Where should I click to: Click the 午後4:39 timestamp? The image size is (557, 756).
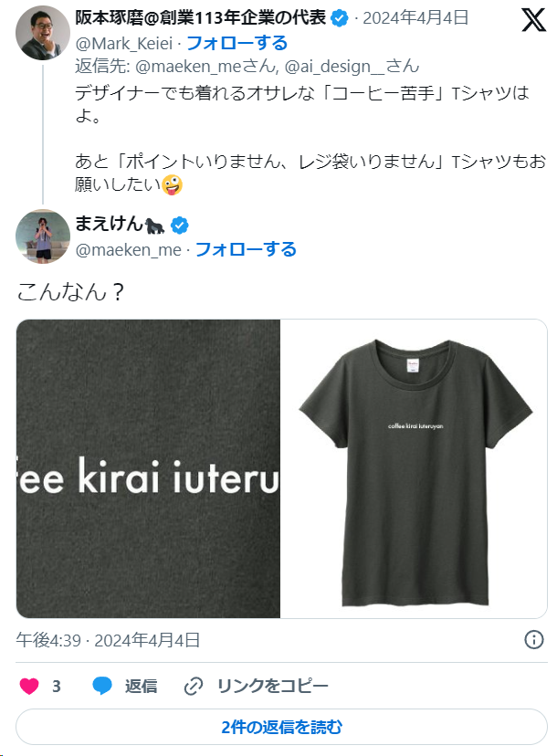click(48, 640)
